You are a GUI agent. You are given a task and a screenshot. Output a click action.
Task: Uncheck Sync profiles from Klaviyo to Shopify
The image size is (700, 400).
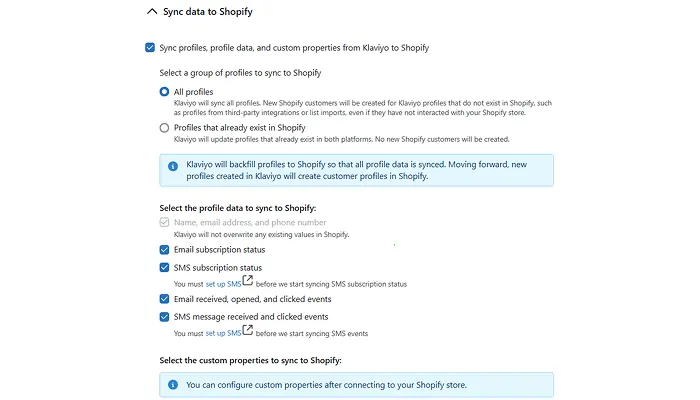tap(150, 47)
